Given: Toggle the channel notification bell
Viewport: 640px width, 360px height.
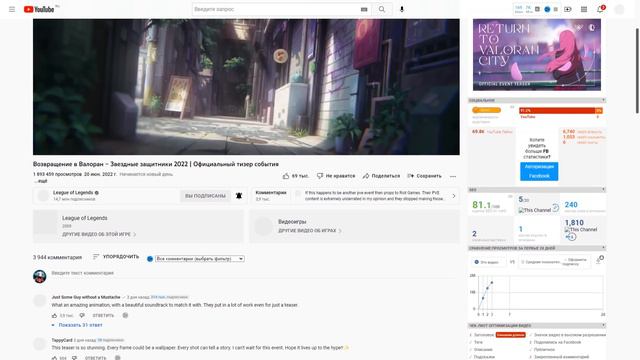Looking at the screenshot, I should click(x=239, y=196).
